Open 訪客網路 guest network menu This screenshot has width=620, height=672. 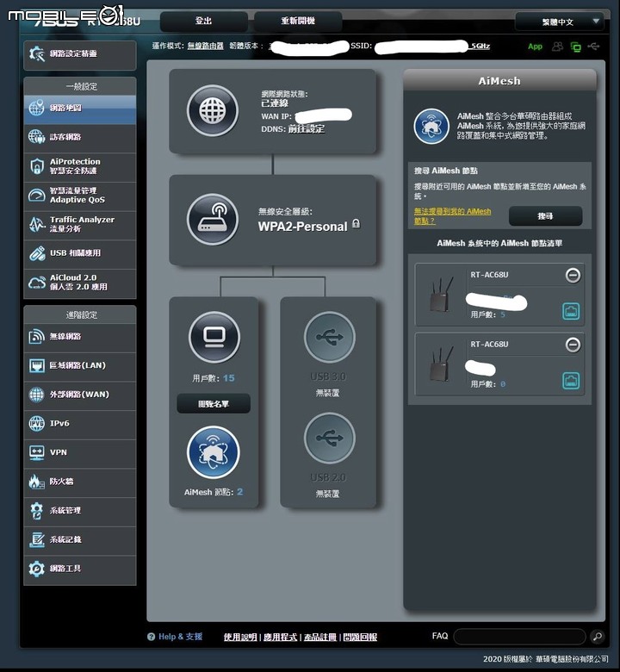pos(80,137)
